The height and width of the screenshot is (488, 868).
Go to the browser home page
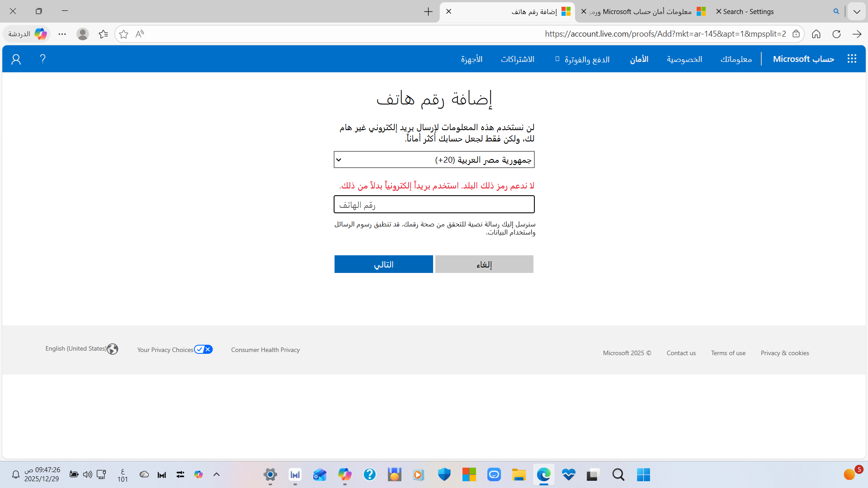(x=816, y=34)
